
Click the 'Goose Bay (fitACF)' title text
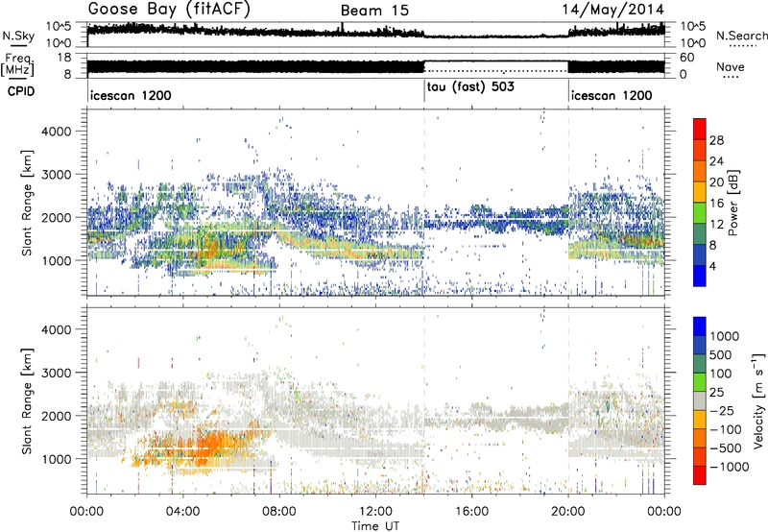[169, 9]
